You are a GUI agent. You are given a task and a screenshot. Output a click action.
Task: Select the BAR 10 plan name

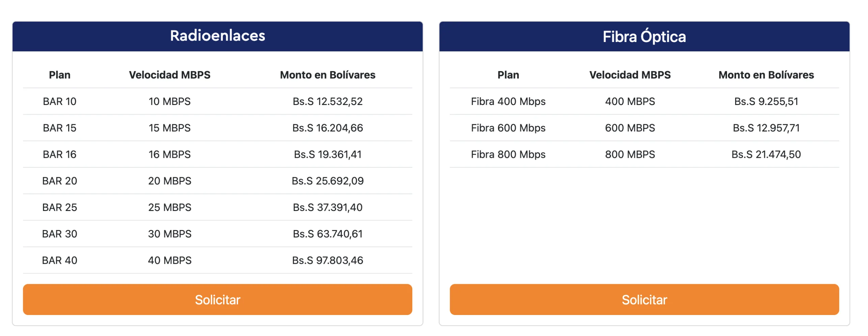60,101
